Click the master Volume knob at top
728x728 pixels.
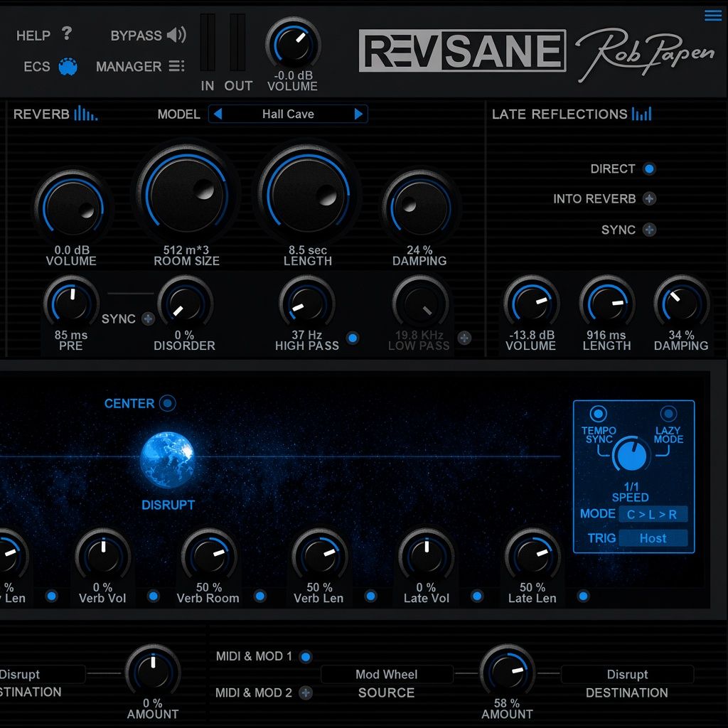pos(293,44)
